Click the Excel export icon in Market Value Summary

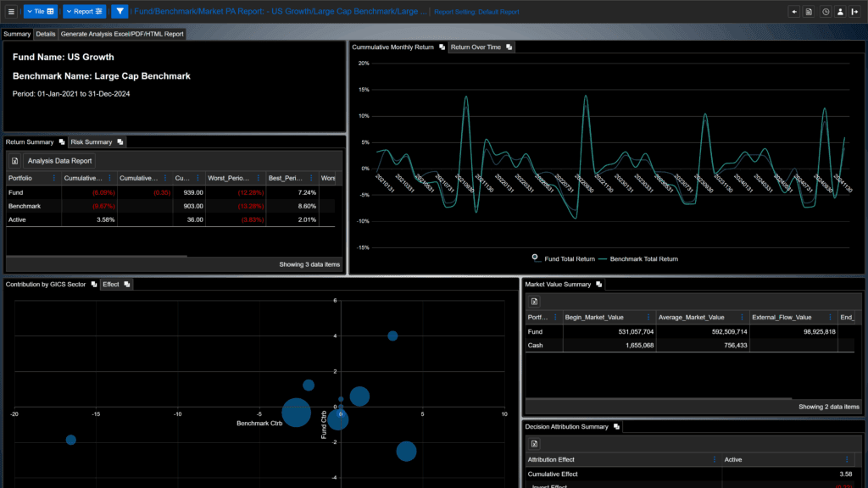point(535,302)
